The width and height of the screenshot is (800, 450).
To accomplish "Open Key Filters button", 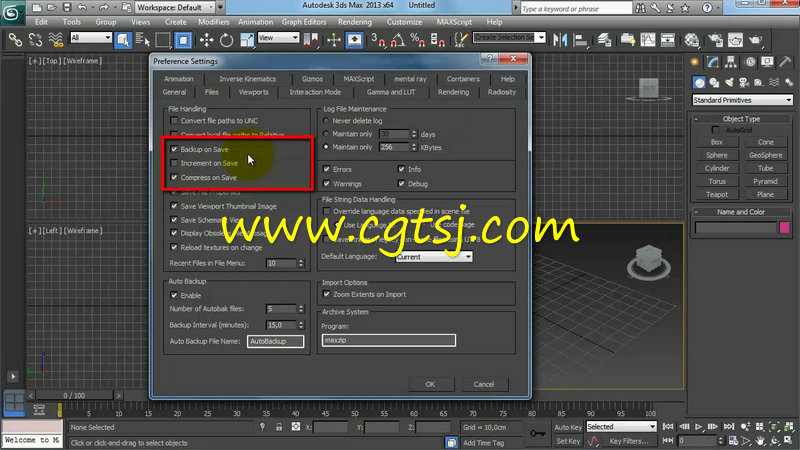I will 629,441.
